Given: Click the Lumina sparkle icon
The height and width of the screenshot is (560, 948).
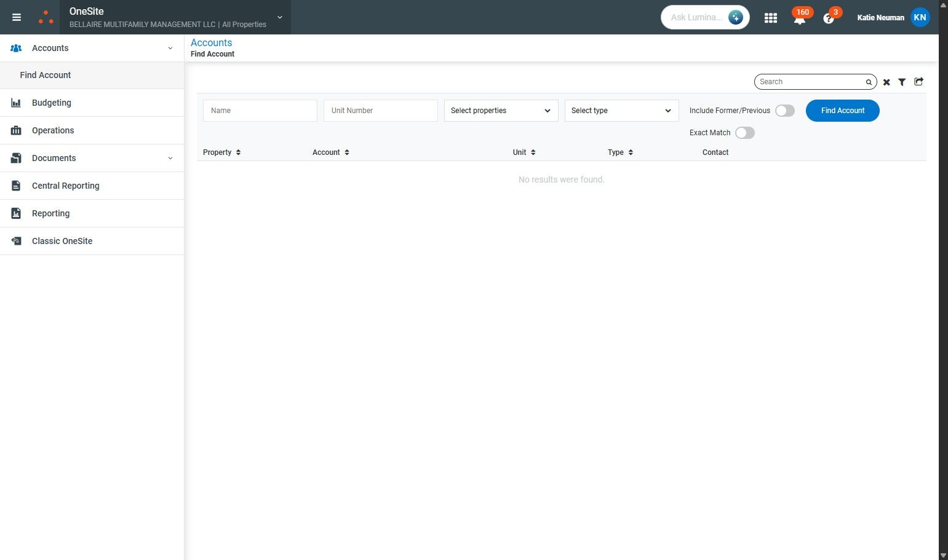Looking at the screenshot, I should pos(735,17).
